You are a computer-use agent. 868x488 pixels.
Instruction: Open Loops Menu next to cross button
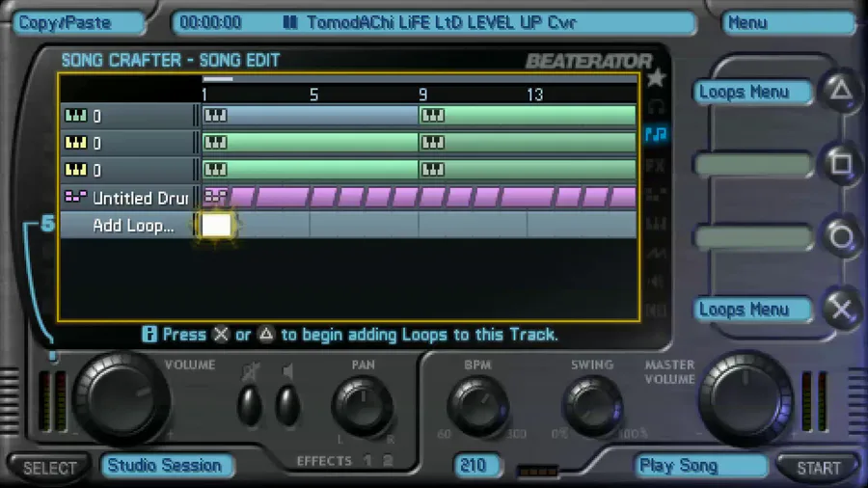coord(751,310)
